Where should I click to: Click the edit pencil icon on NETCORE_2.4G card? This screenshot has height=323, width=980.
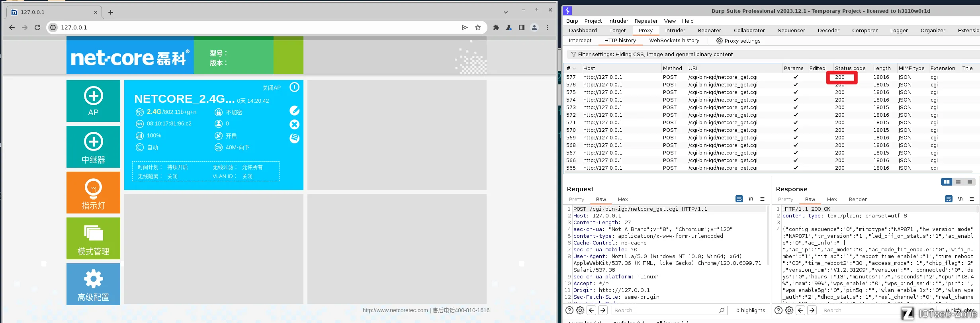294,110
